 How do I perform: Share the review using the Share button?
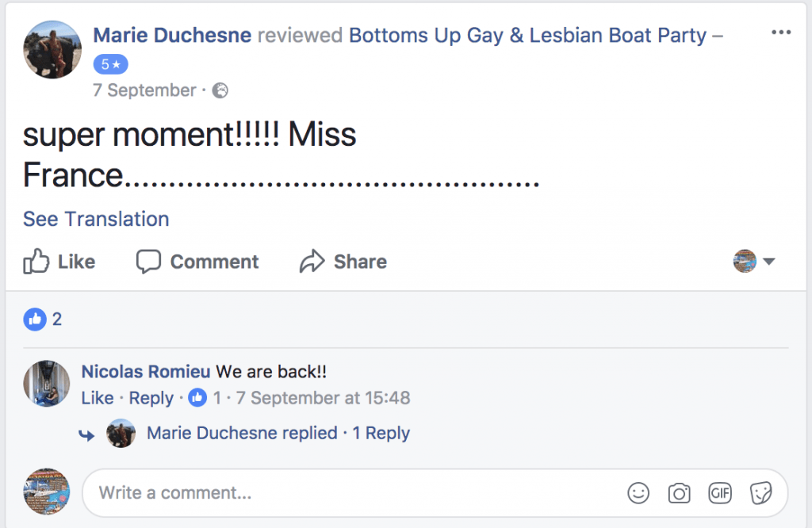343,262
